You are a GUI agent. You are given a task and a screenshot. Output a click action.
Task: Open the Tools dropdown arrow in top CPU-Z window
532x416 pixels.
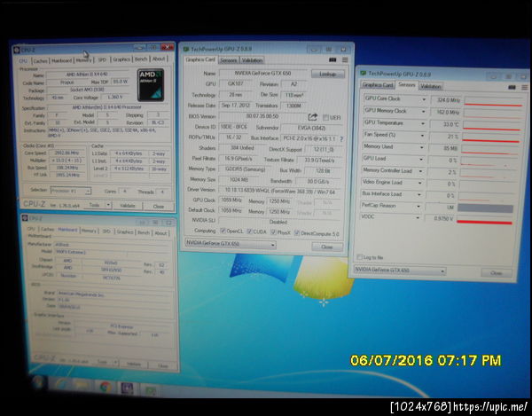point(108,205)
